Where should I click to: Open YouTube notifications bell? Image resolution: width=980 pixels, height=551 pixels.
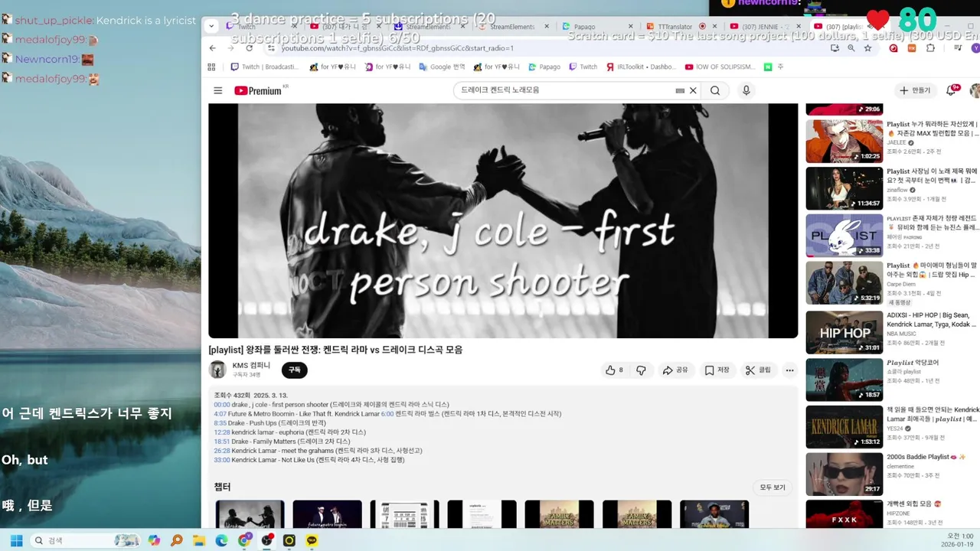click(x=951, y=90)
